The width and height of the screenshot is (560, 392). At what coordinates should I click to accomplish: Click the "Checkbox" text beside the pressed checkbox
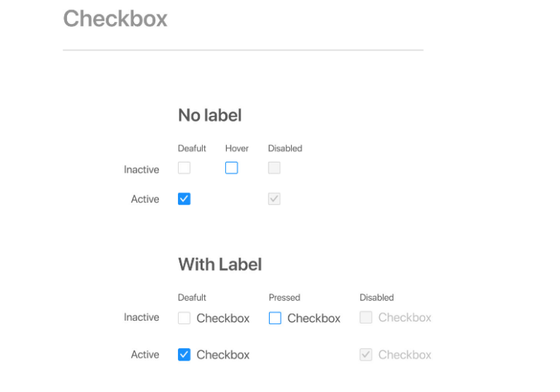(x=314, y=318)
